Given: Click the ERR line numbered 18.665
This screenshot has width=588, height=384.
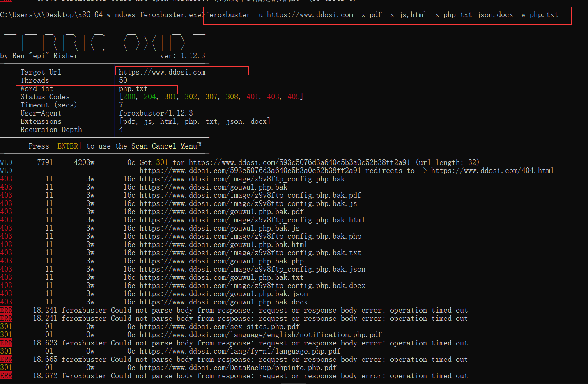Looking at the screenshot, I should pos(234,359).
